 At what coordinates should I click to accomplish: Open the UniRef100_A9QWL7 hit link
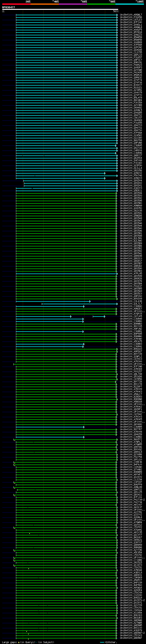pyautogui.click(x=131, y=15)
